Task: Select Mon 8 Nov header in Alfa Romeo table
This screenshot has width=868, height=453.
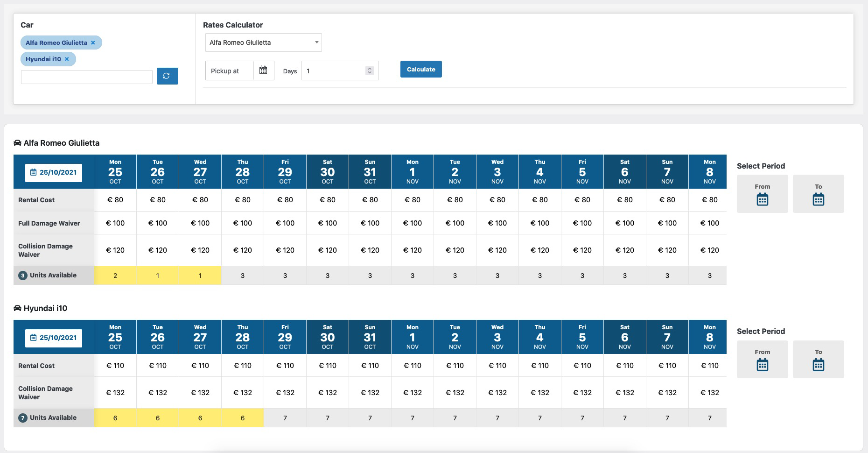Action: [709, 172]
